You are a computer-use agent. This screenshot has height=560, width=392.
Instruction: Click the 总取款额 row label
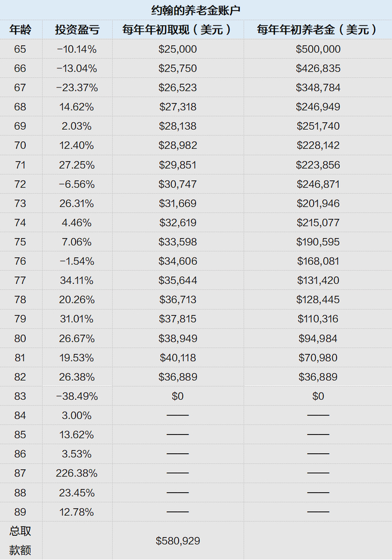click(x=20, y=541)
